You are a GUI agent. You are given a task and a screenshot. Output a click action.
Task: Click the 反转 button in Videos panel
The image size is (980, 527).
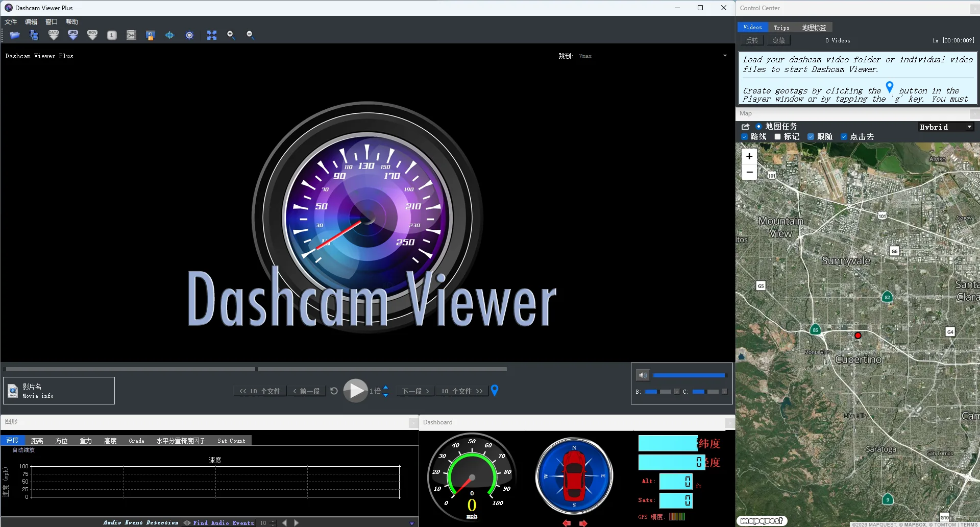pos(752,40)
